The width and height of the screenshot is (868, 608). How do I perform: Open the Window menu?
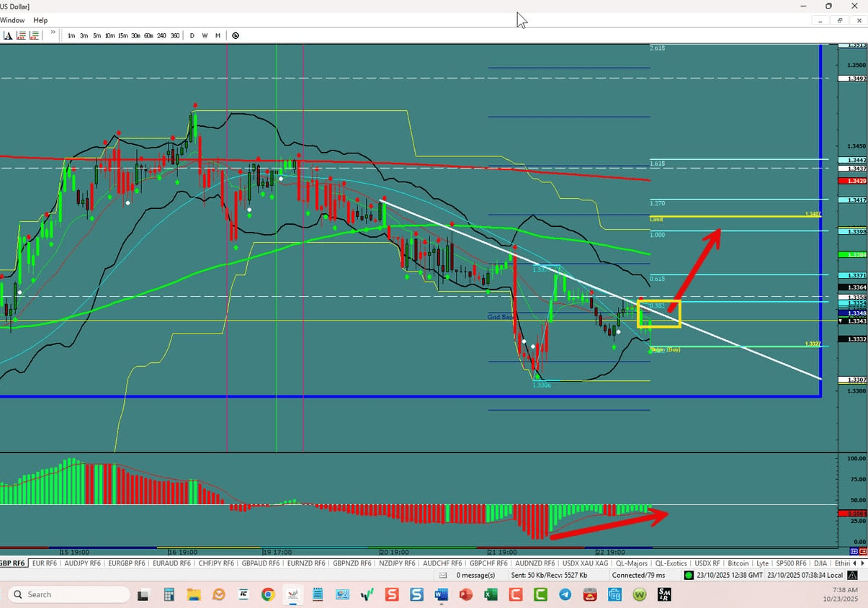[12, 20]
